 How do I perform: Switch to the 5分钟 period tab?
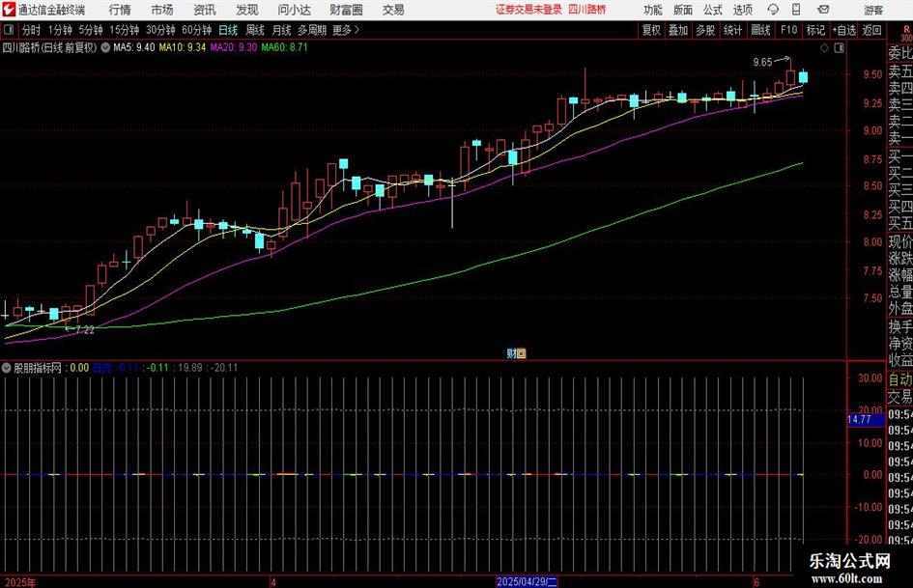point(90,30)
